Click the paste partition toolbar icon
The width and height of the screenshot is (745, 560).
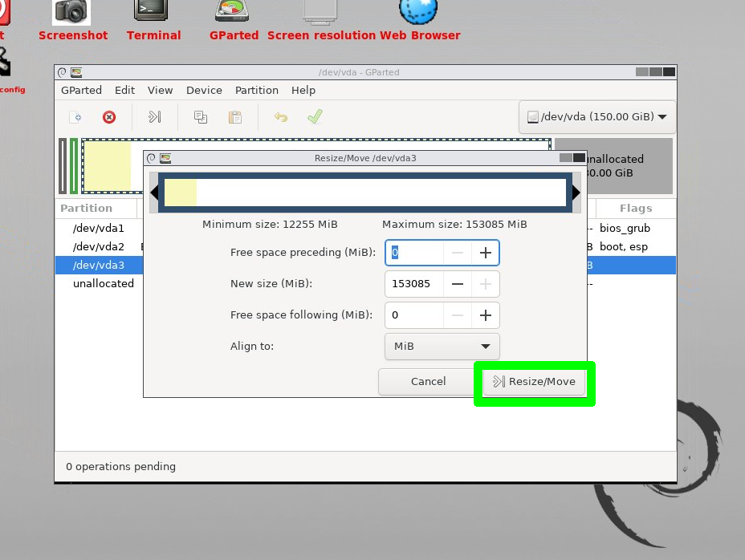[x=235, y=117]
